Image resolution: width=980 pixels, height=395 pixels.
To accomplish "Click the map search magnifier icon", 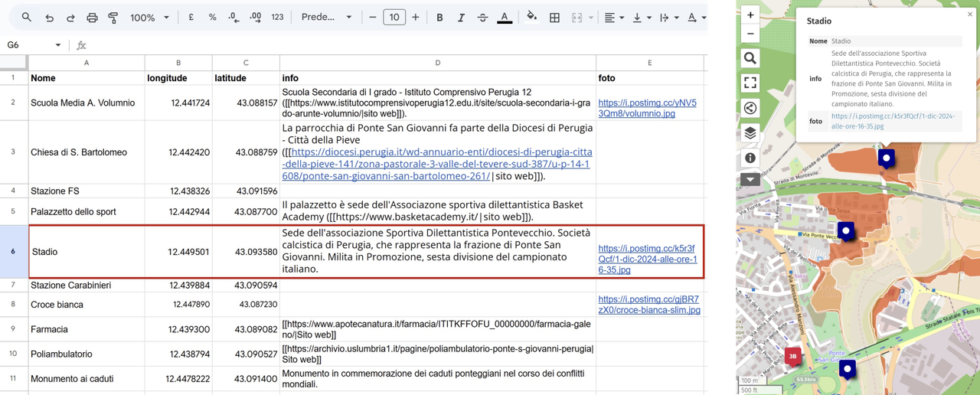I will point(750,58).
